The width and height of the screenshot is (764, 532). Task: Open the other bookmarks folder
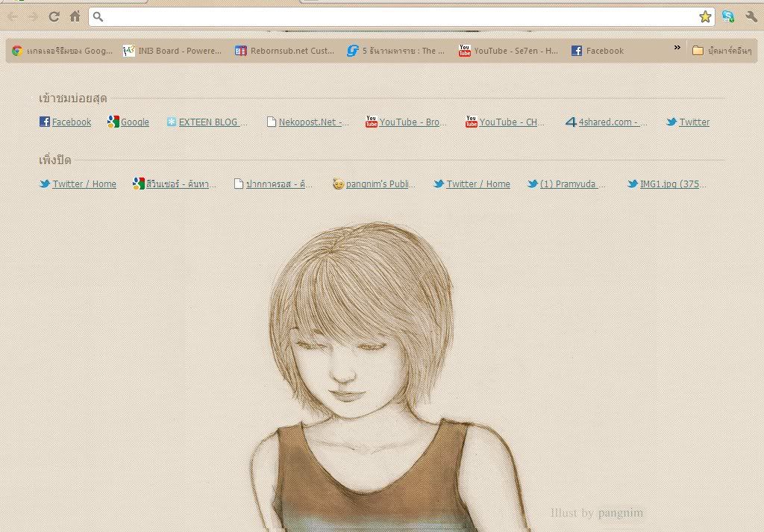(721, 51)
